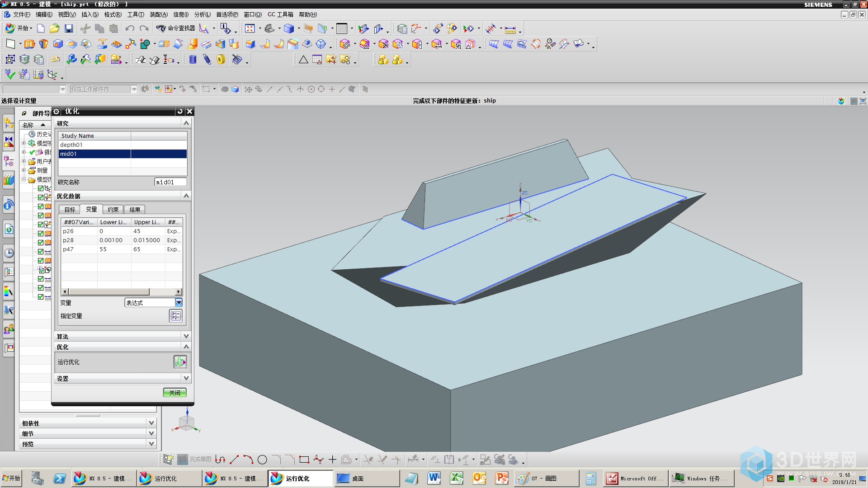Click the 关闭 button

[x=175, y=393]
